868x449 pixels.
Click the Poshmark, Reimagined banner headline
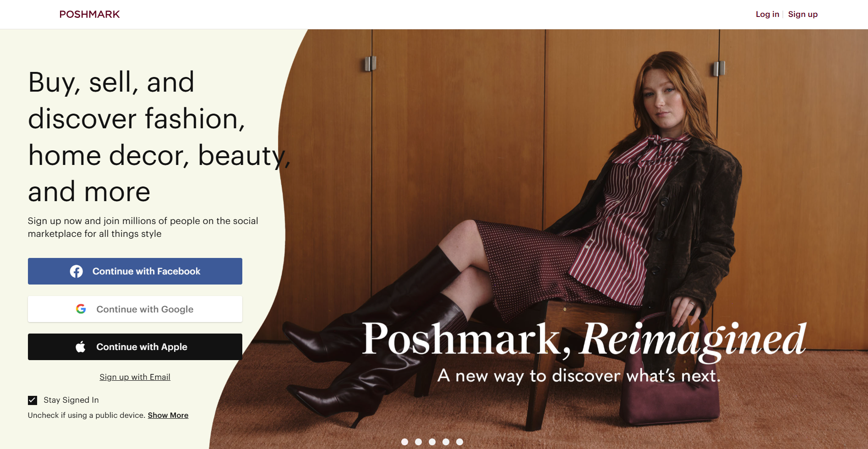[x=584, y=339]
